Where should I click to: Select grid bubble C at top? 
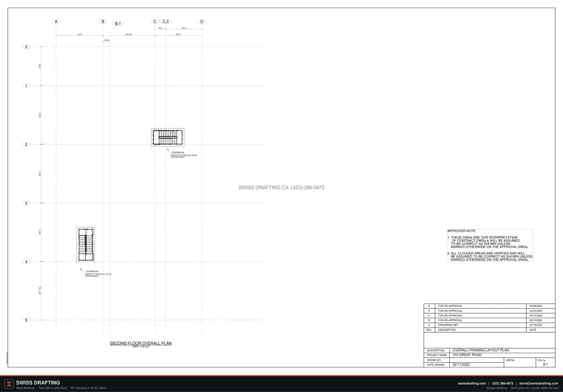pos(155,22)
